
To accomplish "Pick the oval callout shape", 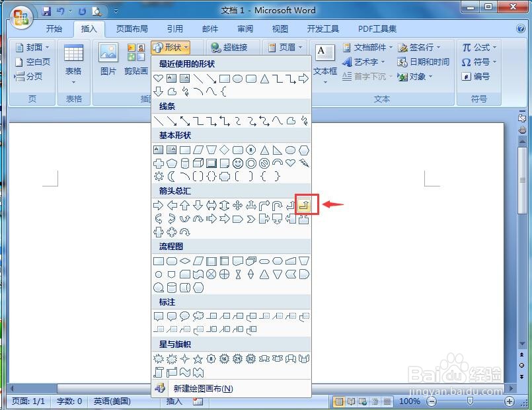I will pos(185,316).
